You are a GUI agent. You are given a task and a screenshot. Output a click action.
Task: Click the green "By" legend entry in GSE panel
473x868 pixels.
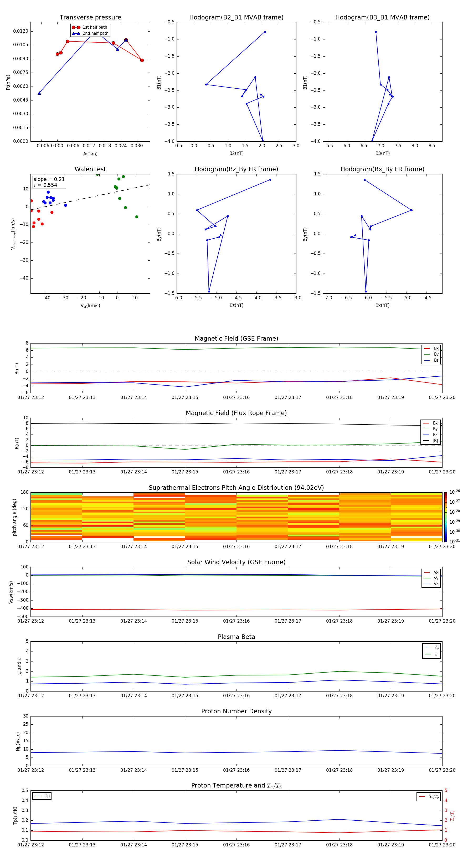pos(431,354)
